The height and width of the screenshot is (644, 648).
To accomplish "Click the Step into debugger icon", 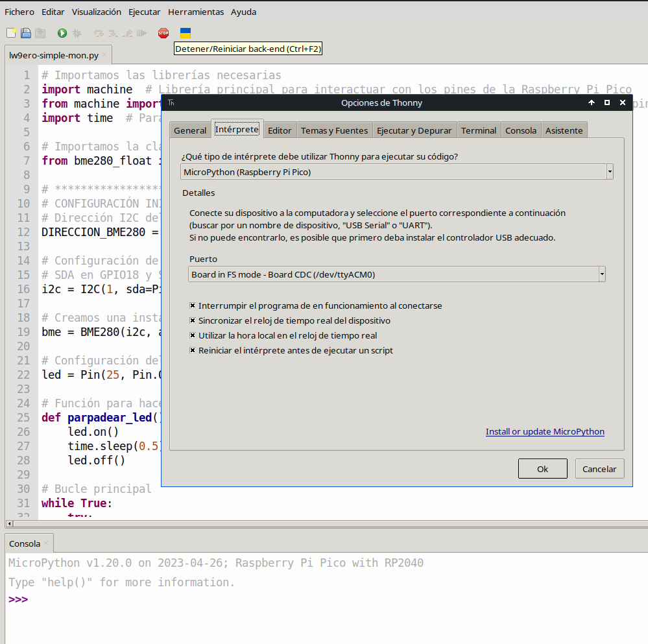I will [113, 33].
